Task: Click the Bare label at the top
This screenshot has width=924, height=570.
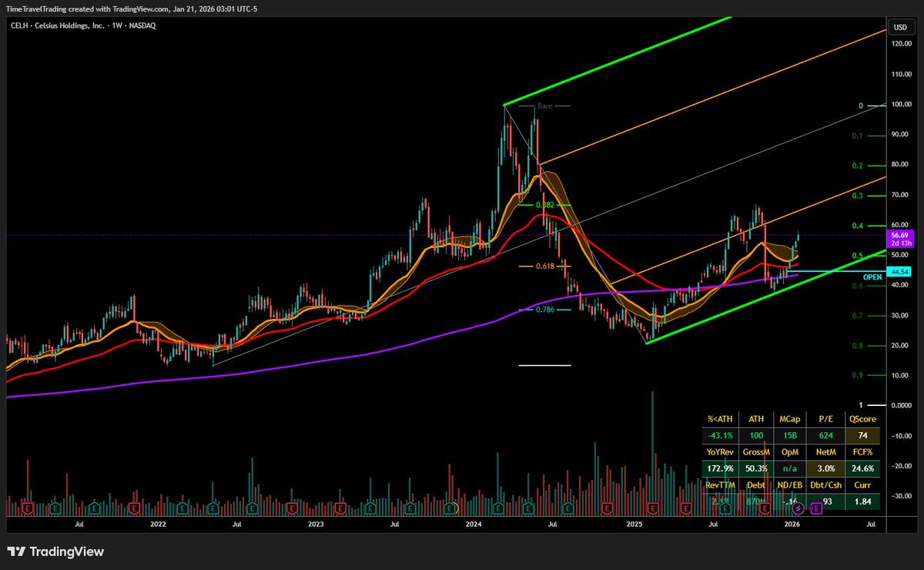Action: pyautogui.click(x=545, y=106)
